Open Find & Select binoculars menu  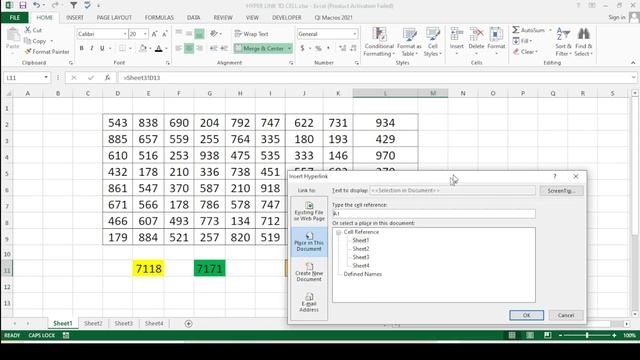[583, 42]
